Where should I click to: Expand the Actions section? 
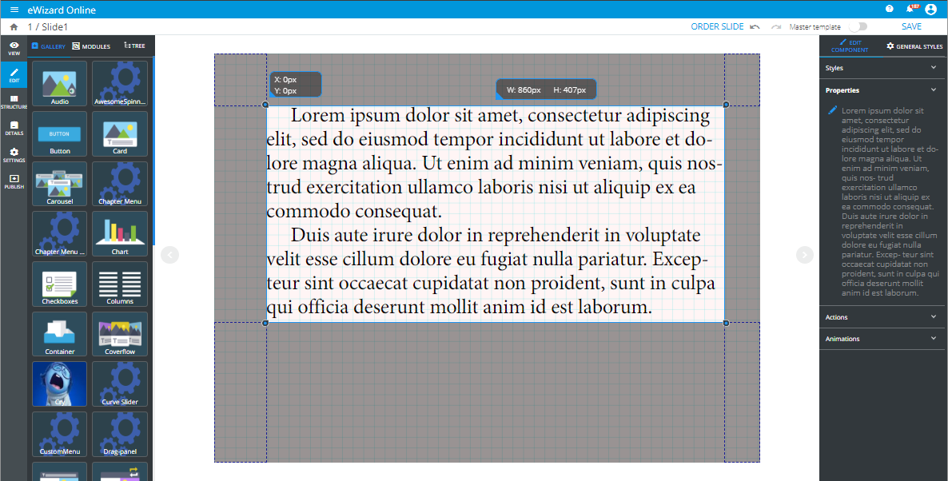point(882,317)
